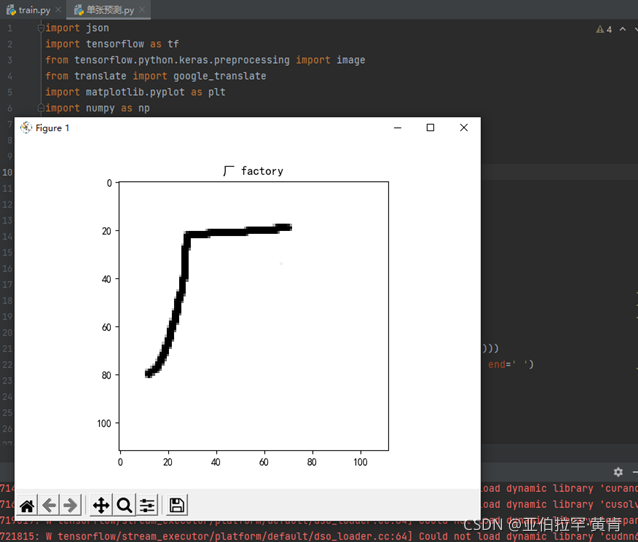The width and height of the screenshot is (638, 542).
Task: Click the drawn stroke in the plot
Action: tap(186, 260)
